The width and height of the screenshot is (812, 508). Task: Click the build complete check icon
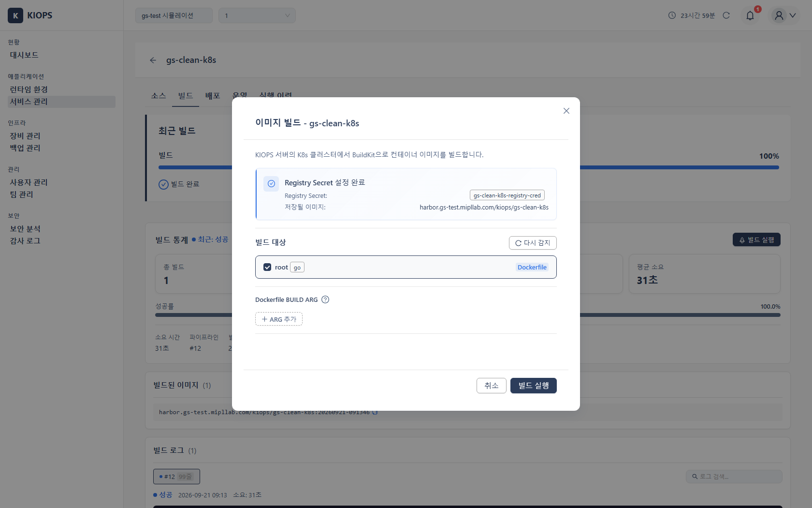point(163,184)
